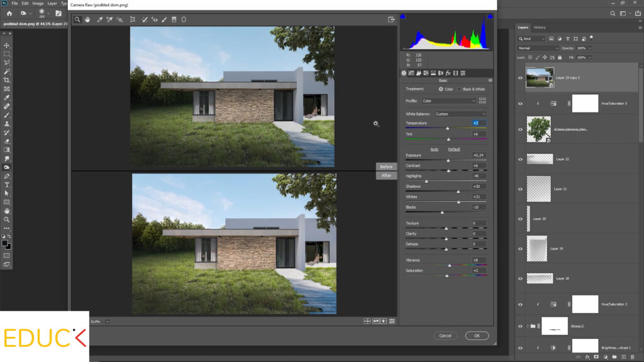The height and width of the screenshot is (362, 644).
Task: Click the Vibrance slider handle
Action: [x=449, y=265]
